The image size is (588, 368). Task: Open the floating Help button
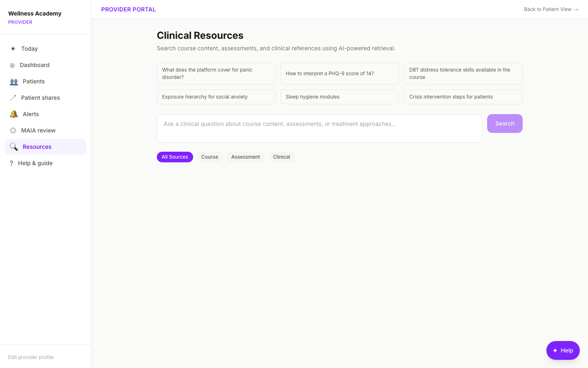(563, 350)
